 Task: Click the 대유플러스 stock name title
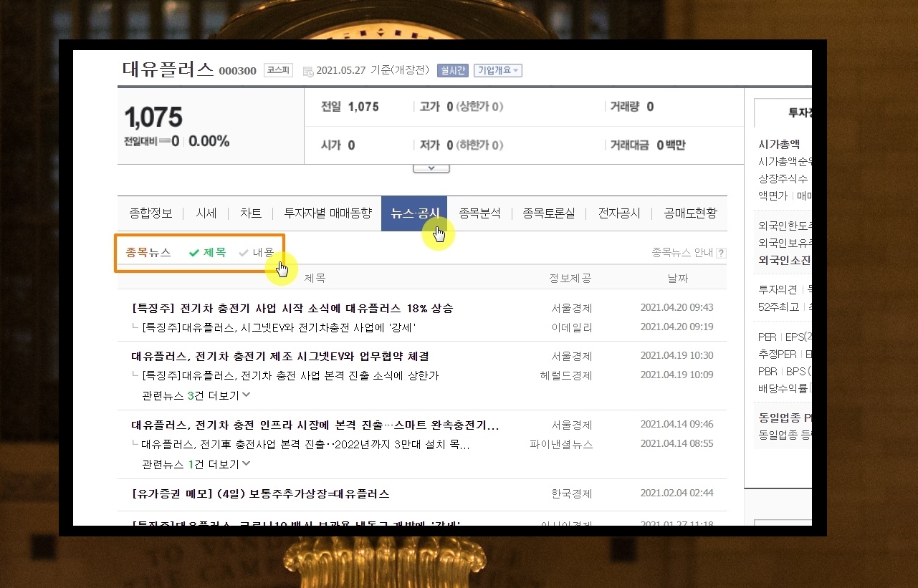point(168,69)
